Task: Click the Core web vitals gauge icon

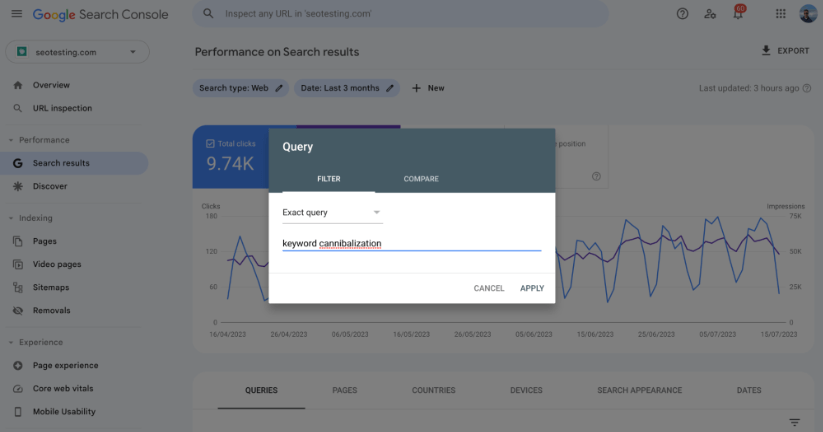Action: pos(18,389)
